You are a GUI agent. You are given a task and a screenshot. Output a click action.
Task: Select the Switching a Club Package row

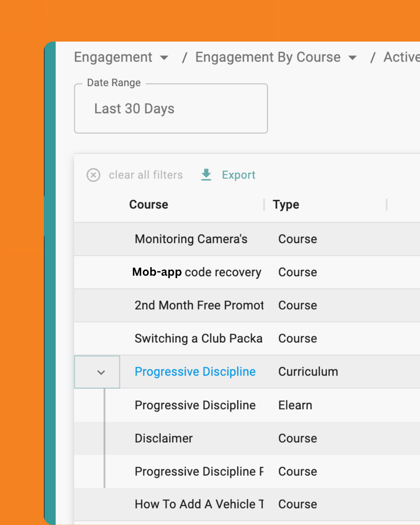point(198,338)
